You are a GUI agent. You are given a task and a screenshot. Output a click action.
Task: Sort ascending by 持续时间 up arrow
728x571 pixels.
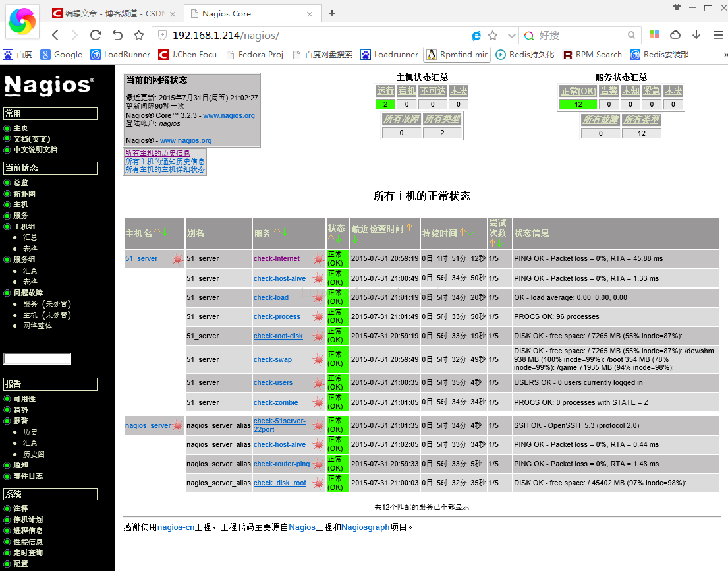coord(462,232)
